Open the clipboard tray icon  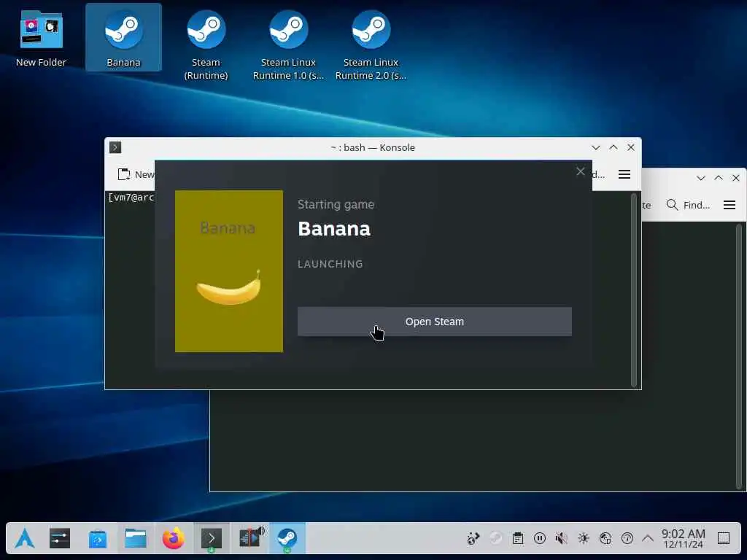[518, 539]
